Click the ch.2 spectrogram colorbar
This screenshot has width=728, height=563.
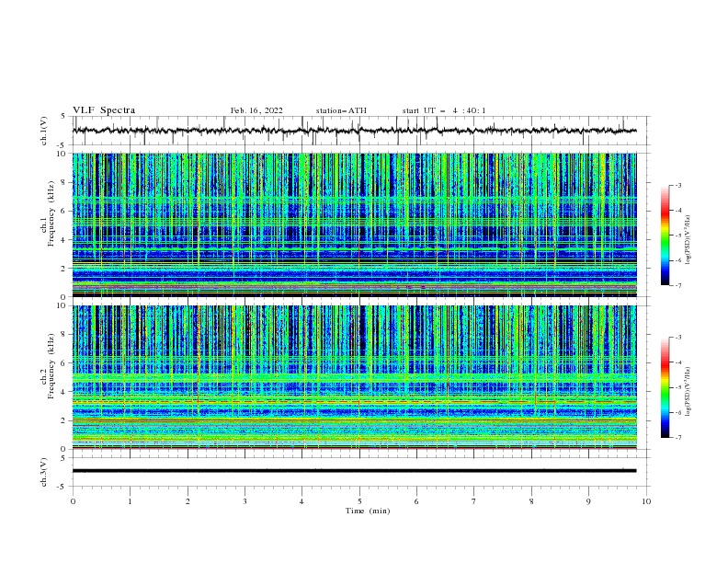point(665,387)
